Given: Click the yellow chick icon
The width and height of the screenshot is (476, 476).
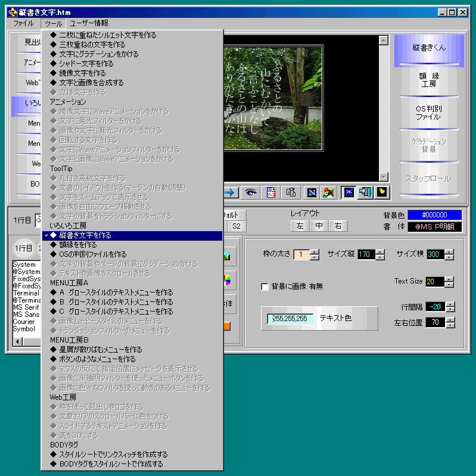Looking at the screenshot, I should pos(381,192).
